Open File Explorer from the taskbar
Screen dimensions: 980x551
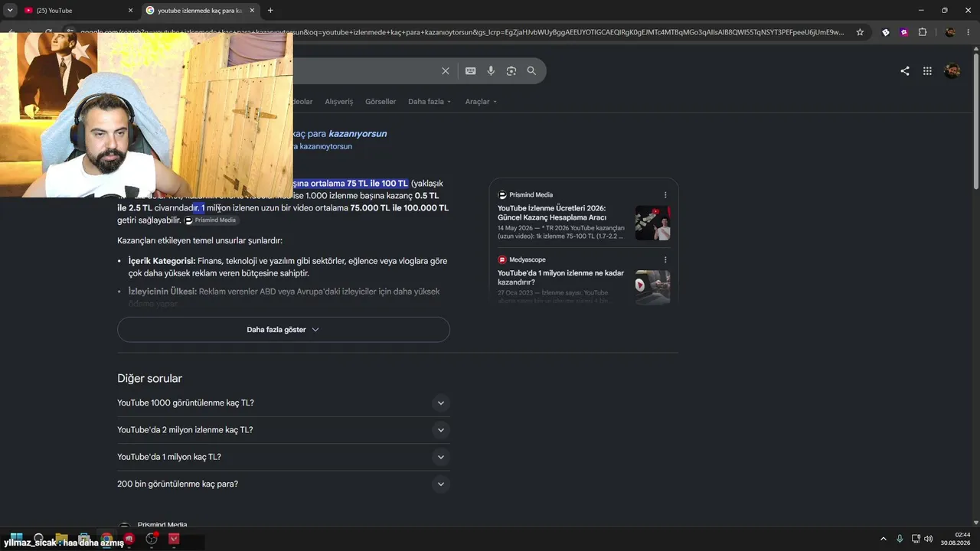(x=61, y=539)
